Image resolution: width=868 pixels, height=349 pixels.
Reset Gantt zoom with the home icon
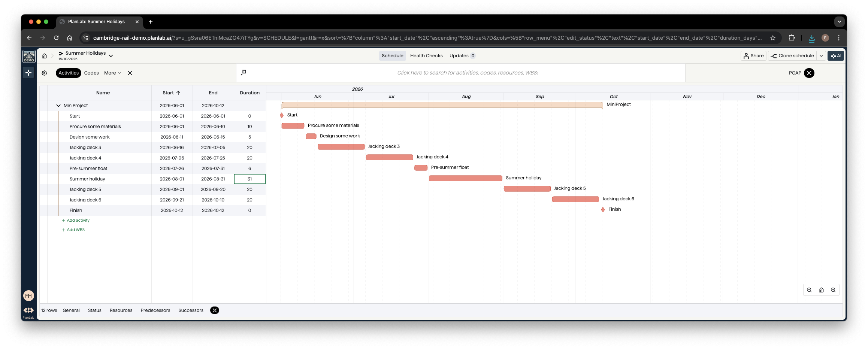click(821, 290)
